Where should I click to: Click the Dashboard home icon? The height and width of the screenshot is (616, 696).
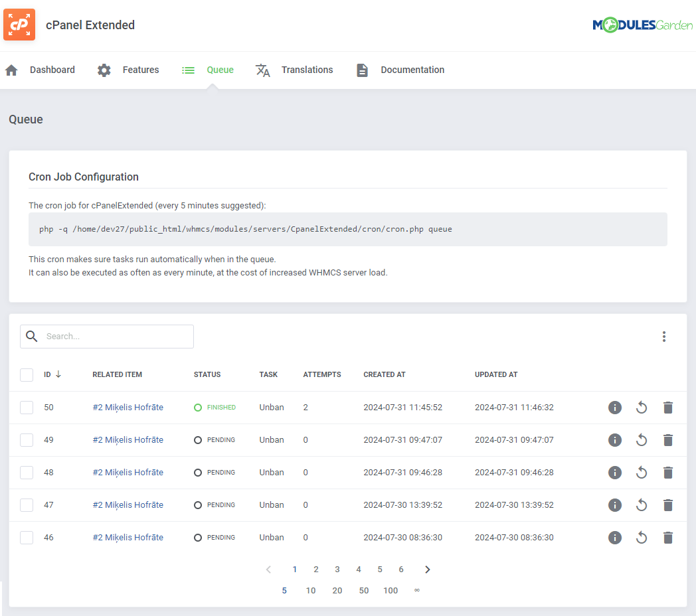click(x=11, y=70)
